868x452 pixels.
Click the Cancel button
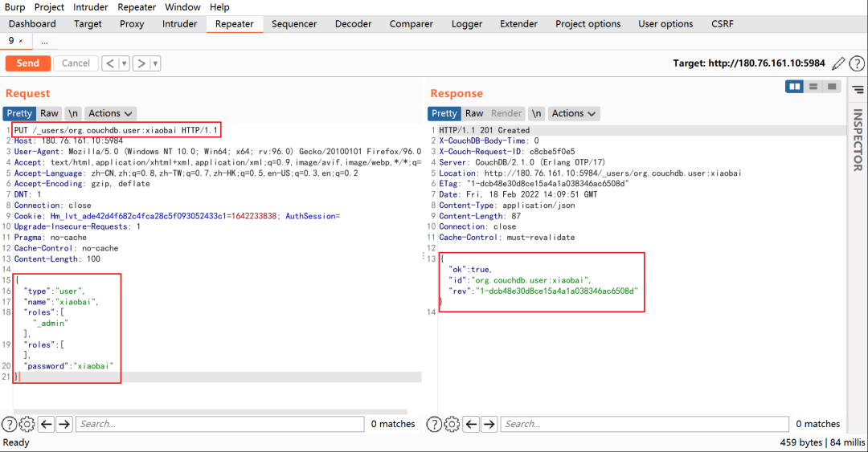[x=76, y=63]
